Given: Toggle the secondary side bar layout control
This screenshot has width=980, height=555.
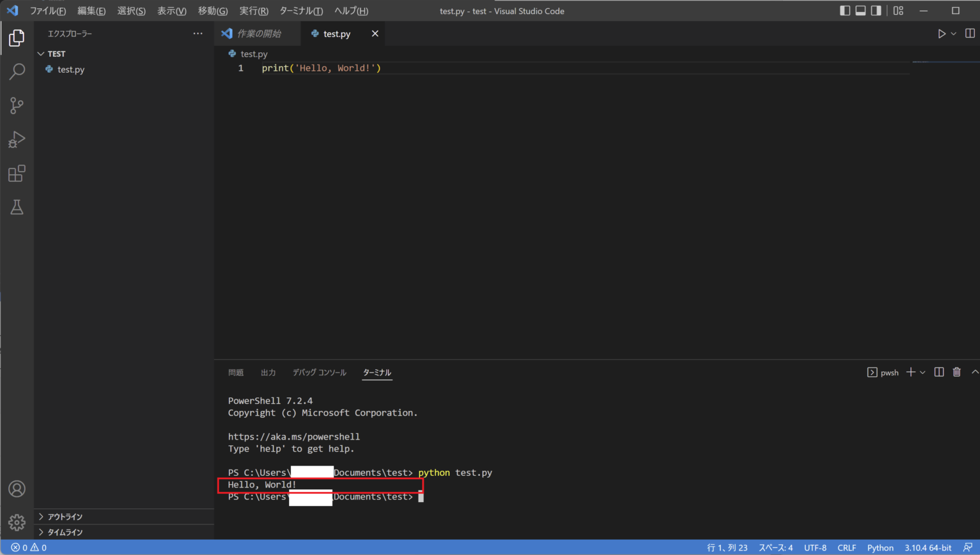Looking at the screenshot, I should pyautogui.click(x=875, y=10).
